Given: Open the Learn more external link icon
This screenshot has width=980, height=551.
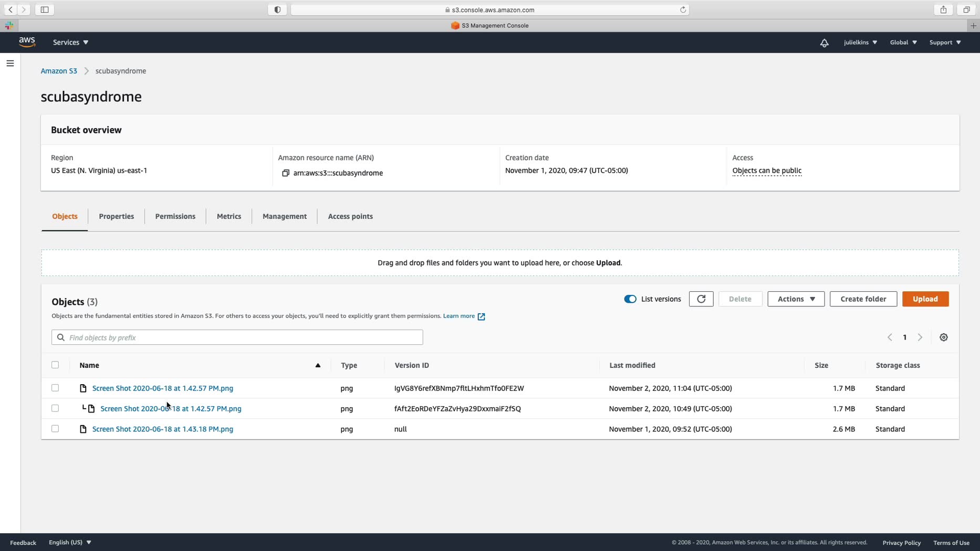Looking at the screenshot, I should pos(481,316).
